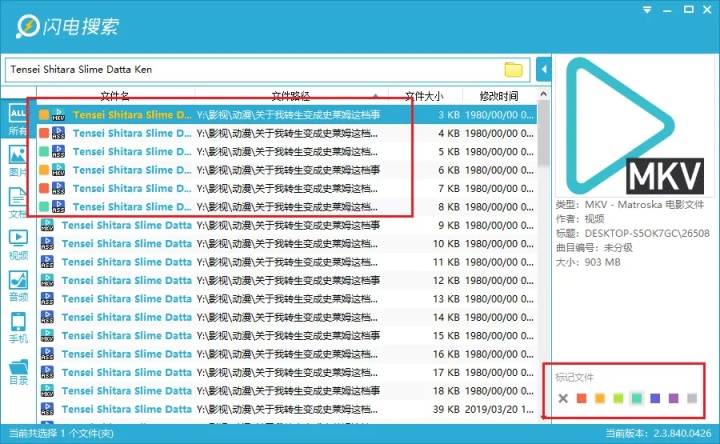The height and width of the screenshot is (444, 720).
Task: Mark the file with the orange color swatch
Action: (600, 398)
